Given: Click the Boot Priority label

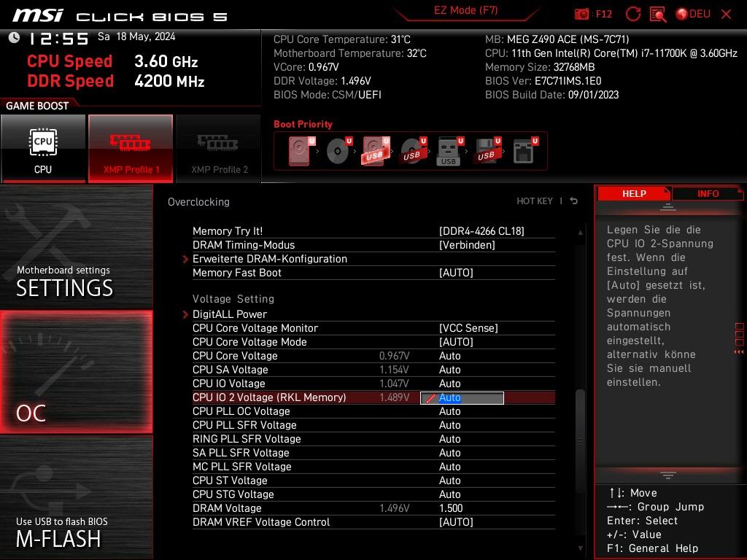Looking at the screenshot, I should point(303,124).
